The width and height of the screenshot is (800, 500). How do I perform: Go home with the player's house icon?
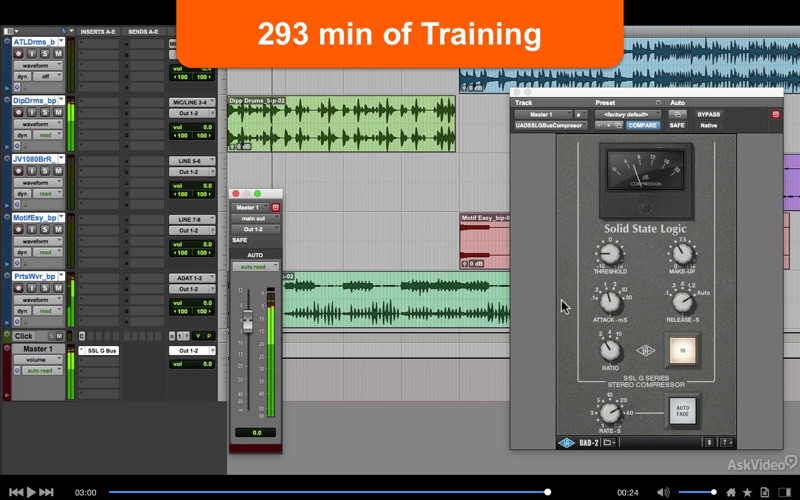(731, 492)
